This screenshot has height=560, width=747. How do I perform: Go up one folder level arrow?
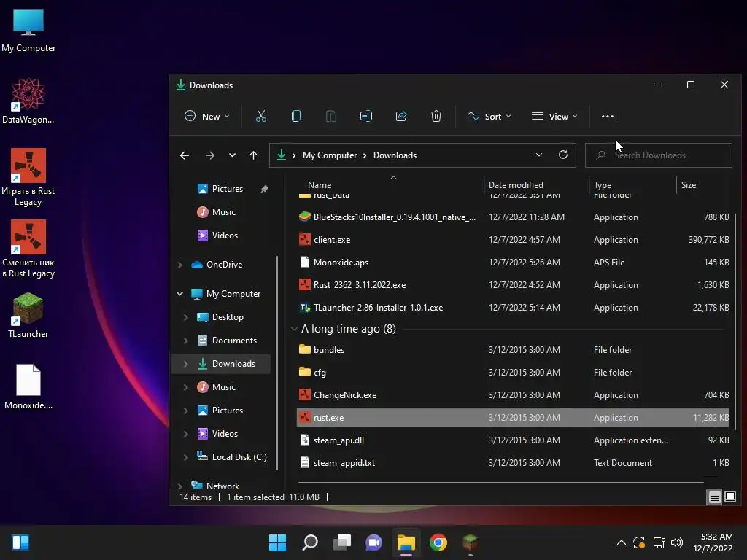[253, 155]
